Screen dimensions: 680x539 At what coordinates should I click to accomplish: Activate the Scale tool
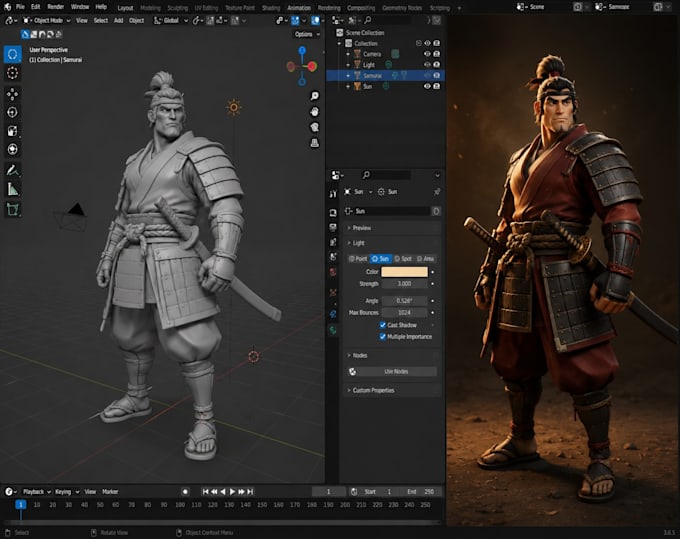point(13,131)
